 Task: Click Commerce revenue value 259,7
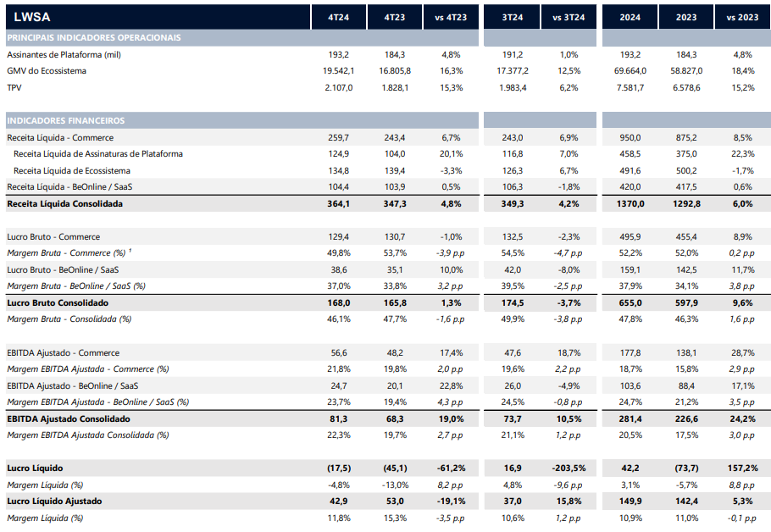(x=338, y=138)
